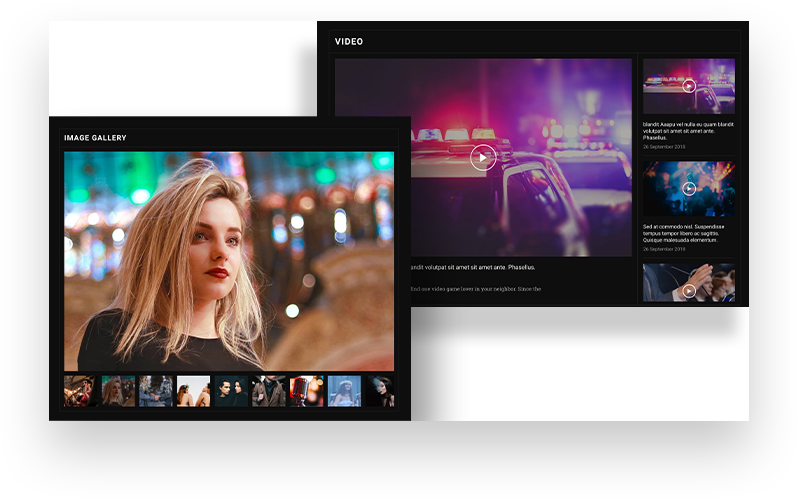Viewport: 798px width, 498px height.
Task: Select the woman in blue tones thumbnail
Action: pos(344,391)
